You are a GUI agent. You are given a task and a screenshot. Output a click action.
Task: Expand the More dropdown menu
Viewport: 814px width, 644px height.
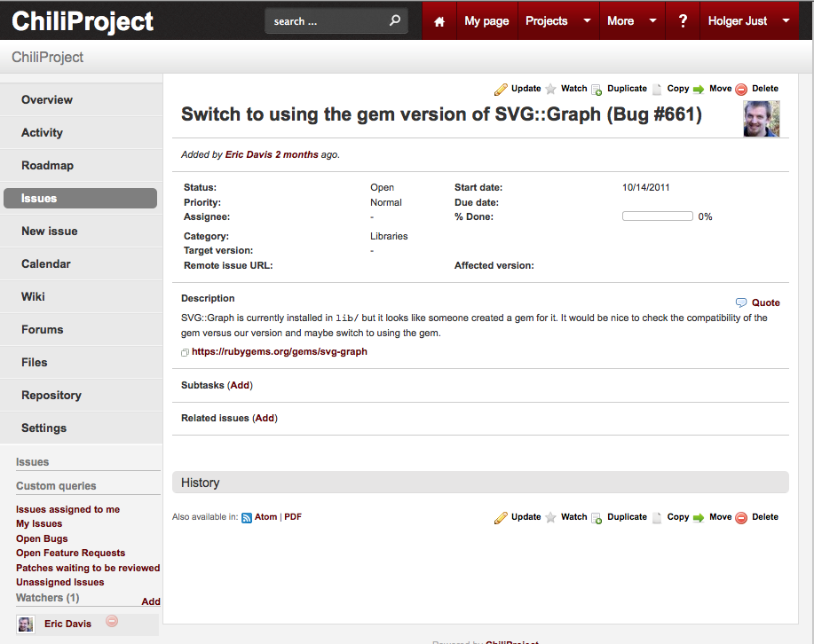click(653, 20)
